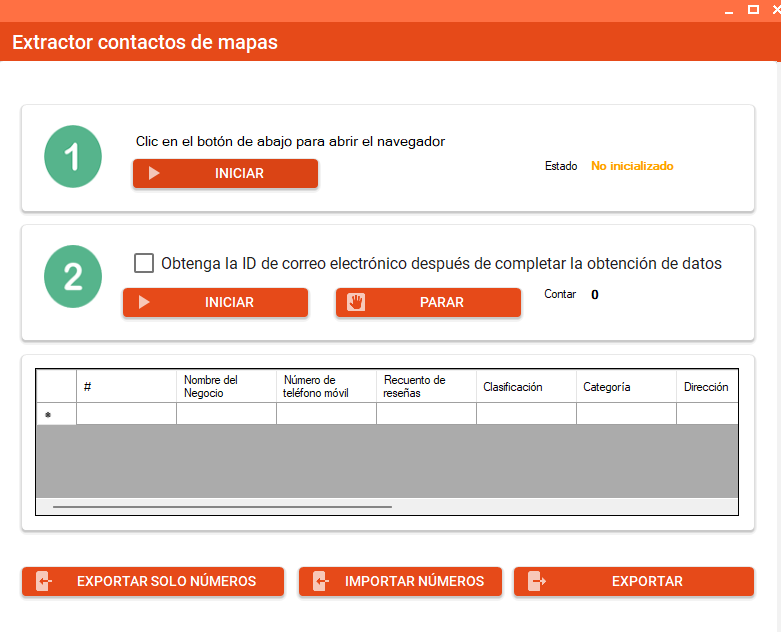Click the 'Dirección' column header

click(x=707, y=387)
